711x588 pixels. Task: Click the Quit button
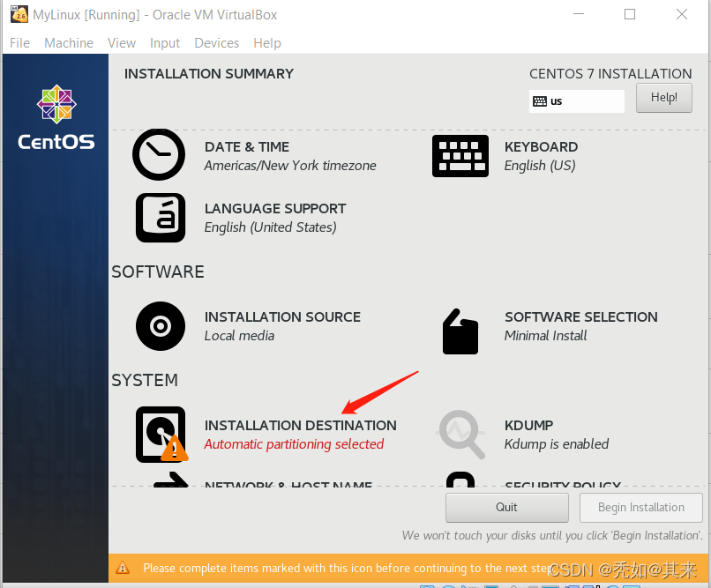point(507,508)
